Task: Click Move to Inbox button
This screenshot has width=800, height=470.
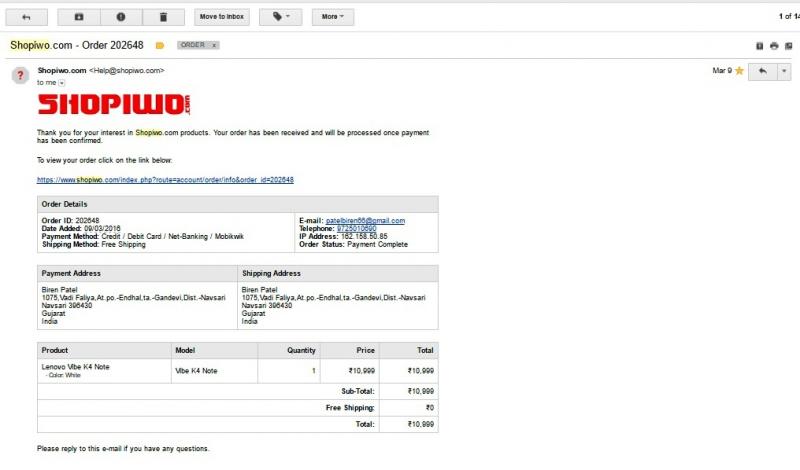Action: pos(221,17)
